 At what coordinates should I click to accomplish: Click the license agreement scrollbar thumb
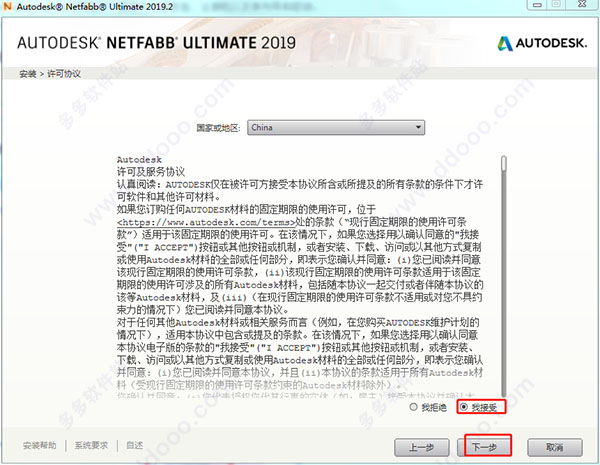click(504, 163)
